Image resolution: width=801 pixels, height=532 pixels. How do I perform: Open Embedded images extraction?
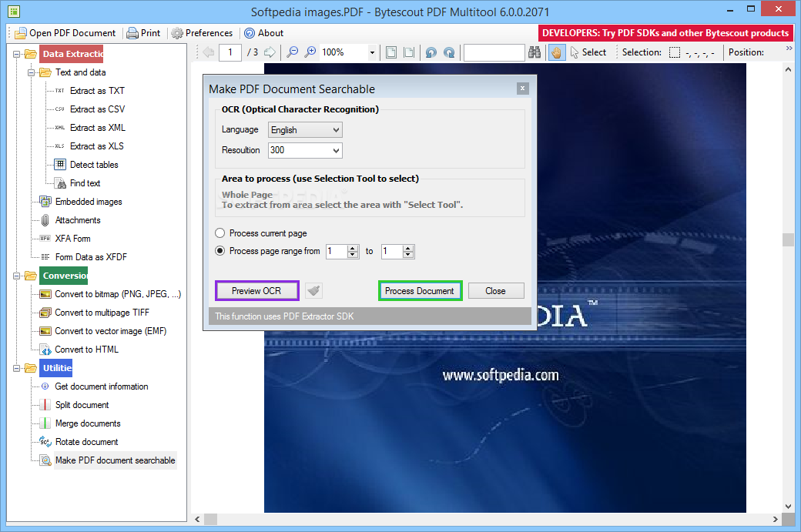(89, 202)
